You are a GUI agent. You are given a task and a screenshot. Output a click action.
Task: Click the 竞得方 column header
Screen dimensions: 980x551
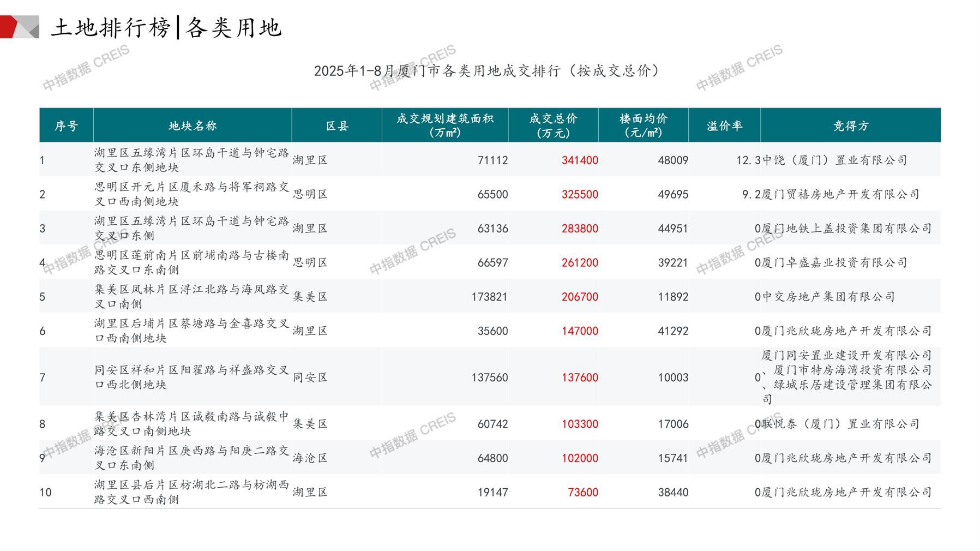click(x=851, y=126)
